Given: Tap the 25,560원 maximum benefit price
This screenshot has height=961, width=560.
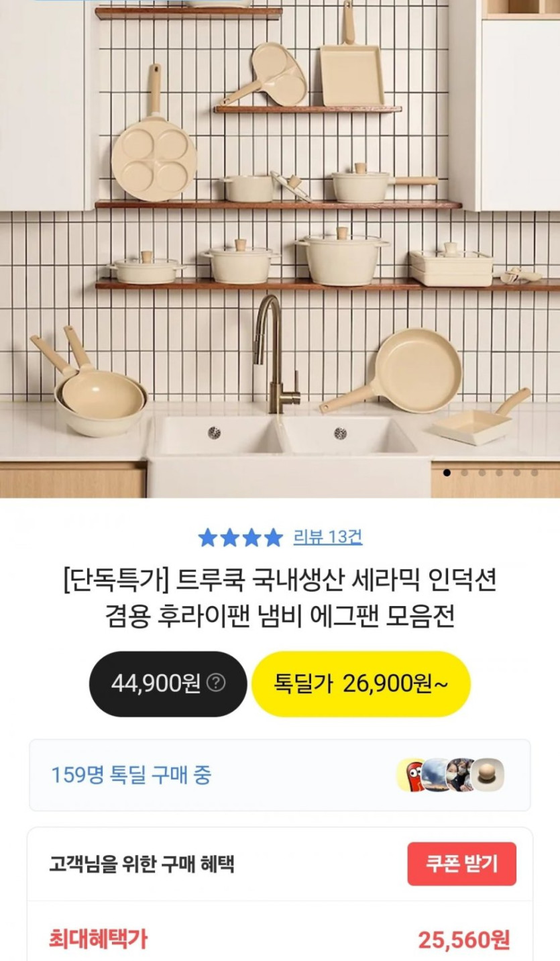Looking at the screenshot, I should (x=464, y=940).
